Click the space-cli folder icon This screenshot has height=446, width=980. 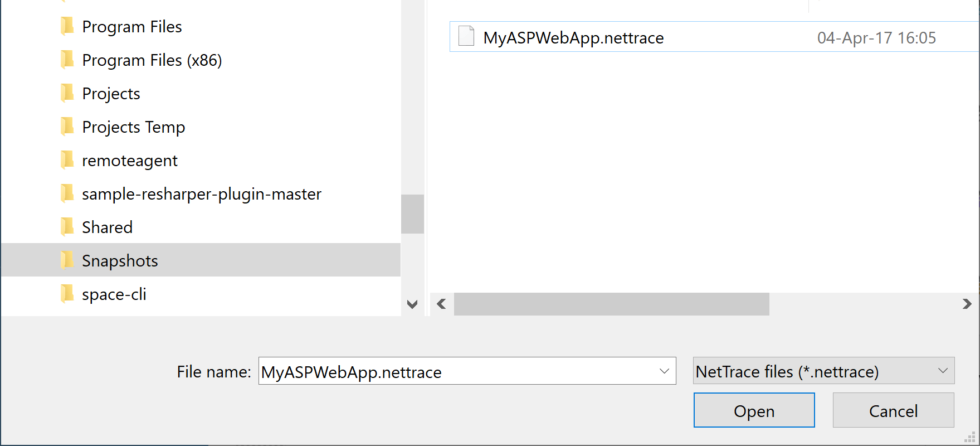[67, 294]
